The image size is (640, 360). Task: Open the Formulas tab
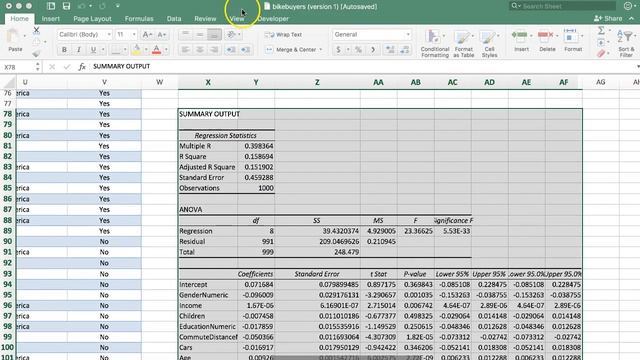click(x=139, y=19)
